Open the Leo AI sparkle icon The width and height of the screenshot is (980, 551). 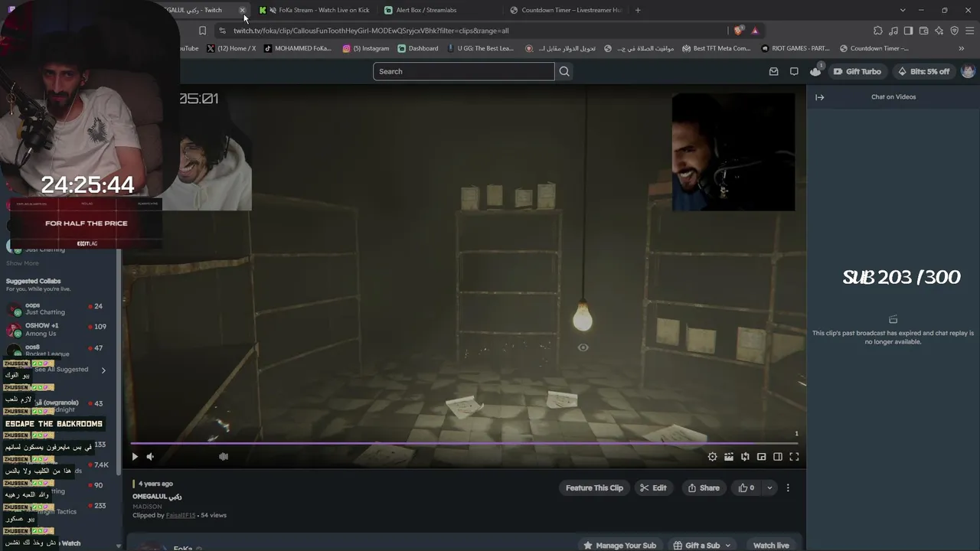coord(939,31)
